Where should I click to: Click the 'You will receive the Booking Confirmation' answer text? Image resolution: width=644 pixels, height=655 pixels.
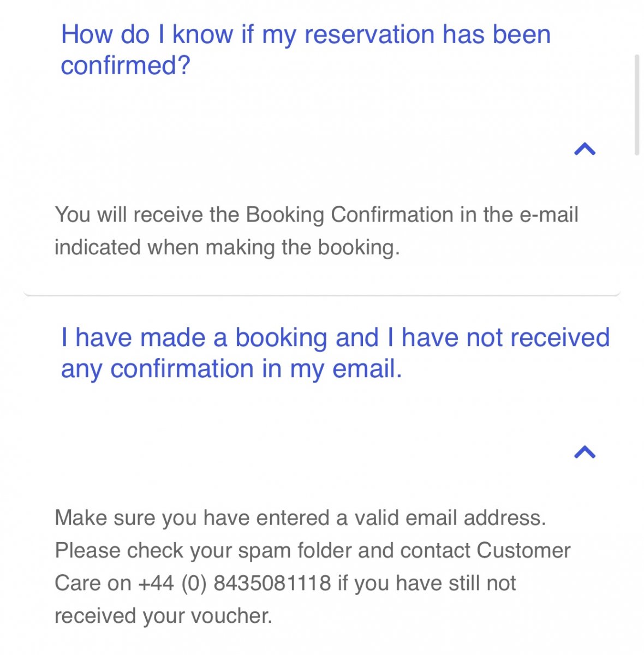point(317,231)
